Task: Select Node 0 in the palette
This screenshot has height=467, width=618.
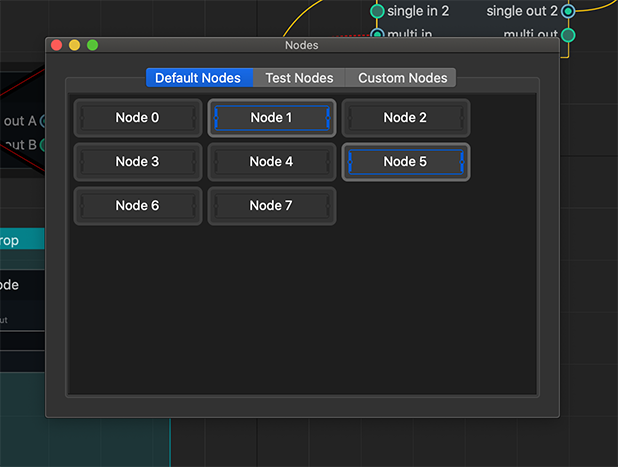Action: point(138,118)
